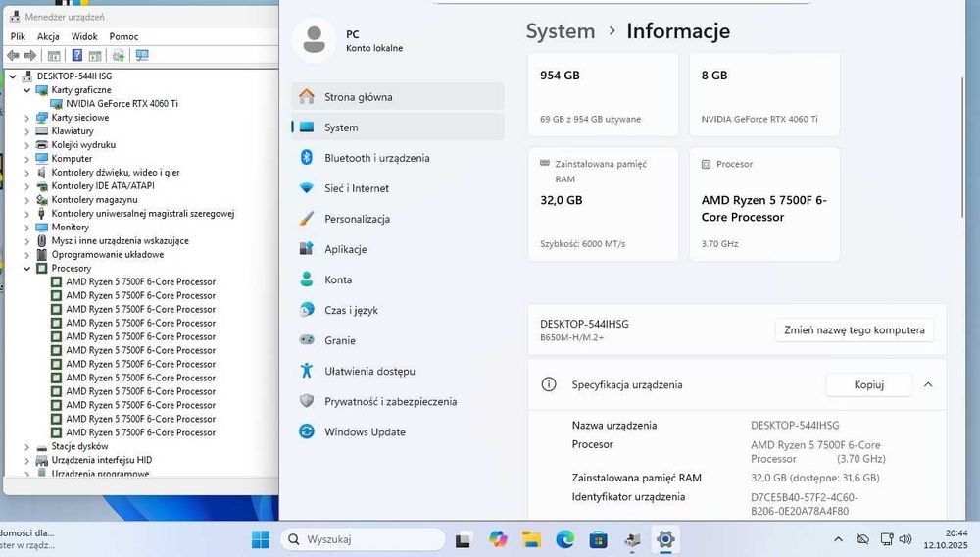Open Prywatność i zabezpieczenia settings

pyautogui.click(x=398, y=402)
